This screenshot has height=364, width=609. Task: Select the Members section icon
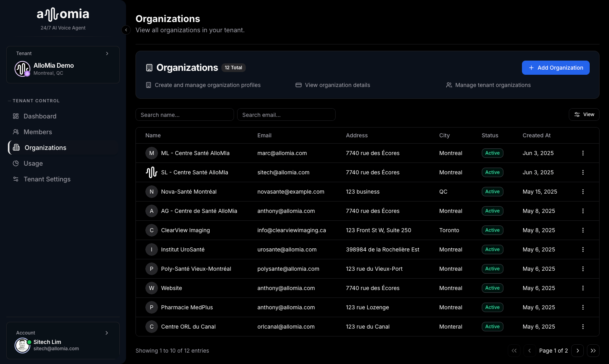click(x=16, y=132)
